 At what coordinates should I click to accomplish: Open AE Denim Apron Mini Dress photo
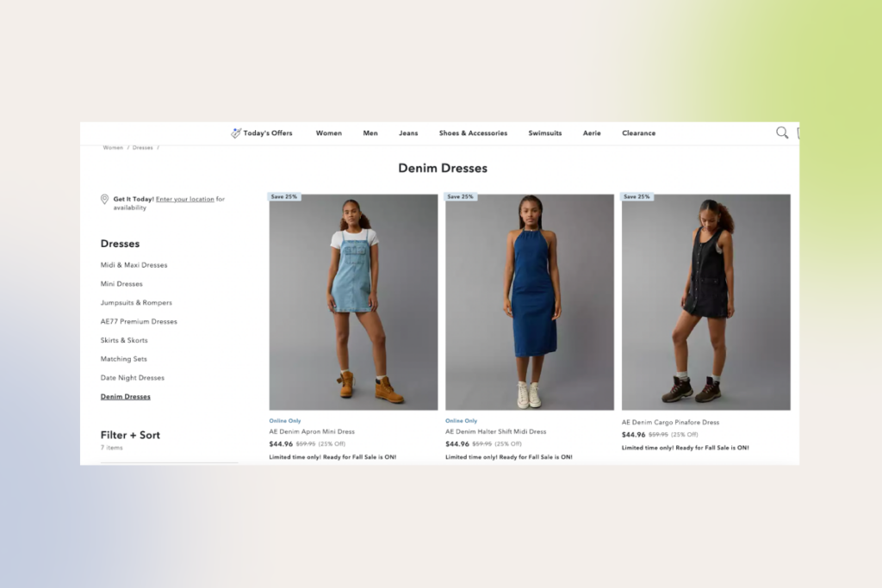pyautogui.click(x=353, y=302)
